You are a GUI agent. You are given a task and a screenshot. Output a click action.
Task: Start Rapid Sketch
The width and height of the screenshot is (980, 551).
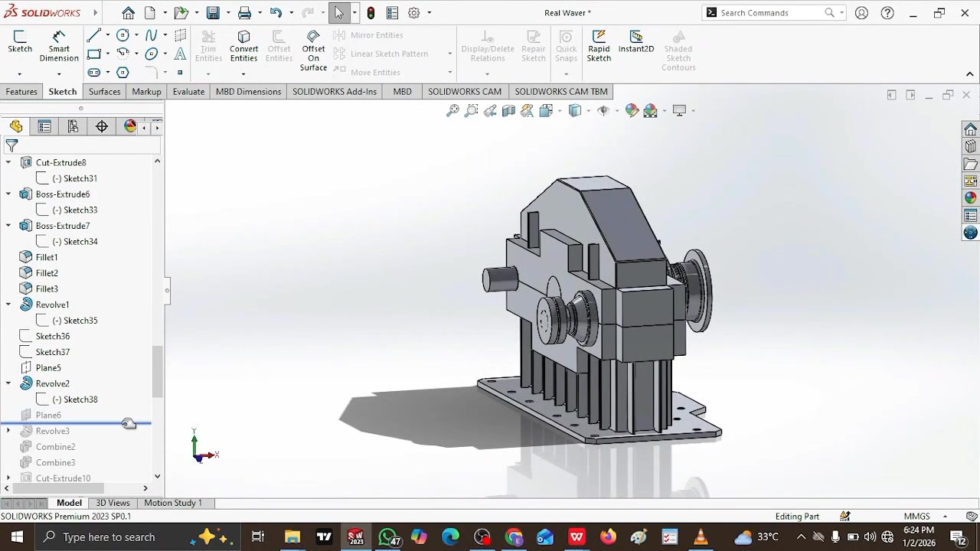599,47
